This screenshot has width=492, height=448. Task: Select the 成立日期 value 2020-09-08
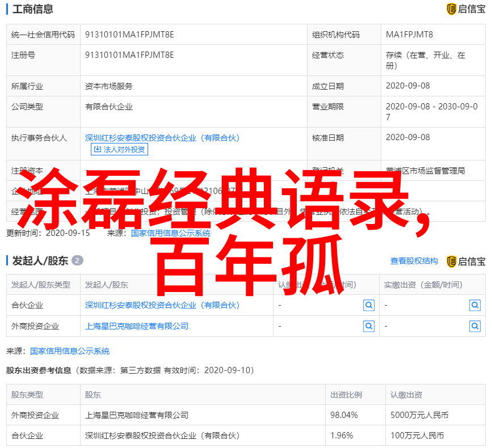tap(407, 86)
